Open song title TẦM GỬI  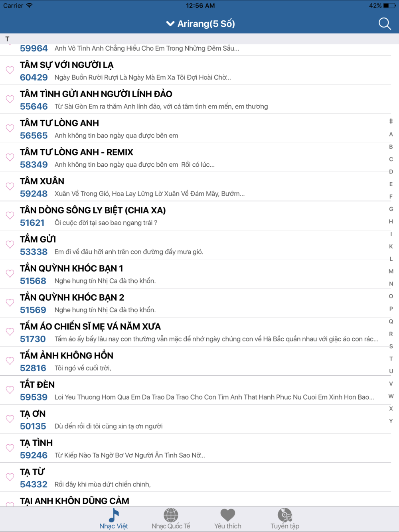[38, 239]
